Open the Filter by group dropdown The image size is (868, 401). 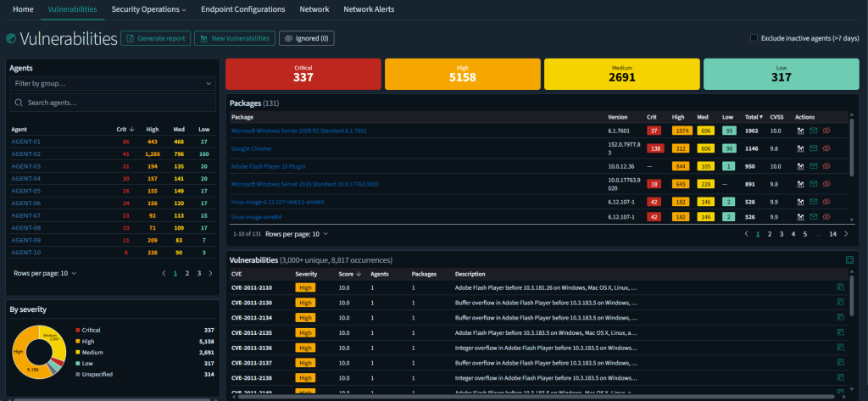(x=113, y=84)
